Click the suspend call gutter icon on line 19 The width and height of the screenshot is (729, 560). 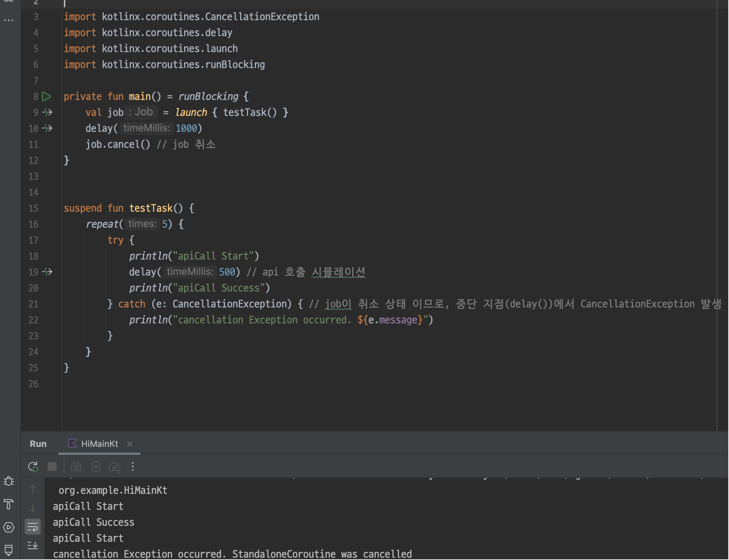pos(48,272)
